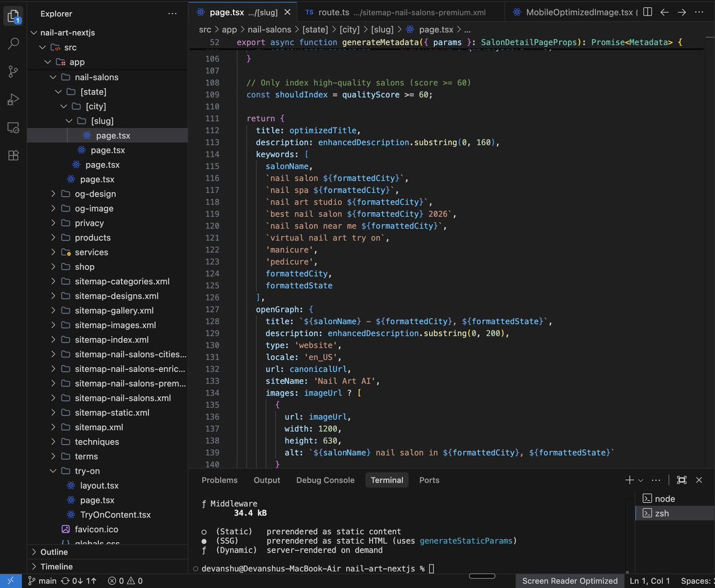Open Explorer more actions ellipsis
715x588 pixels.
tap(172, 13)
